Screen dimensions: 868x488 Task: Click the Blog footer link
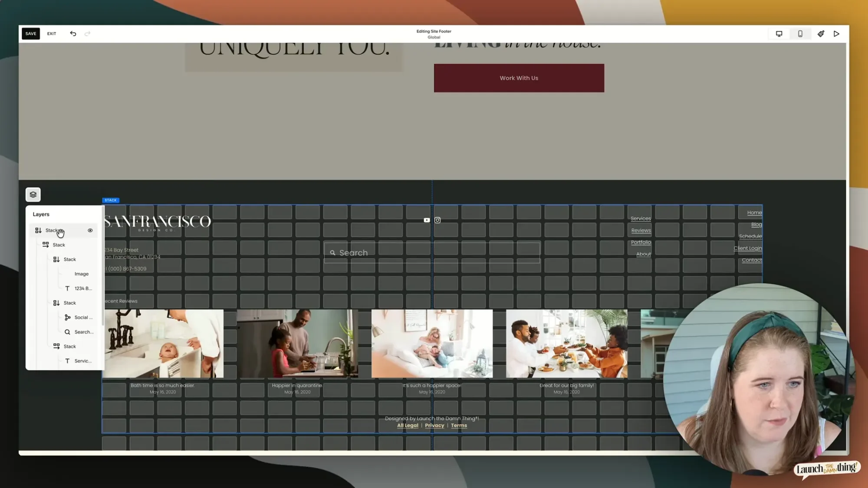[x=756, y=224]
